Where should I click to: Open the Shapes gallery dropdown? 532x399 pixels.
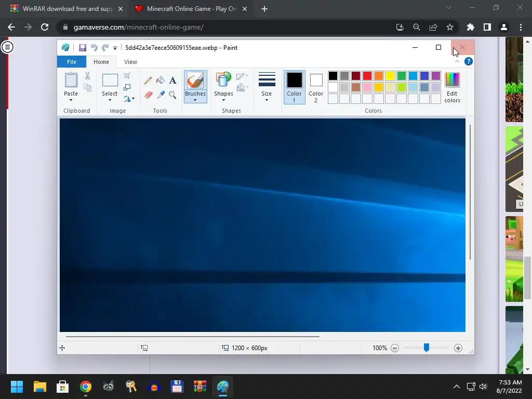(223, 100)
